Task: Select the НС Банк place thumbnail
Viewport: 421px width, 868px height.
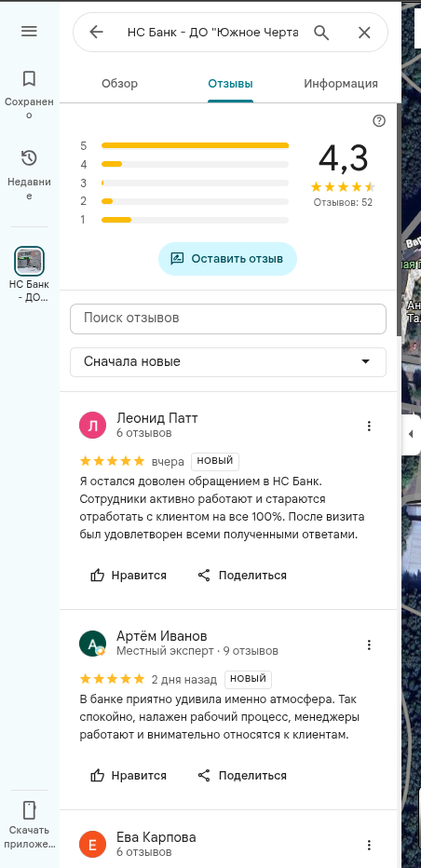Action: 29,262
